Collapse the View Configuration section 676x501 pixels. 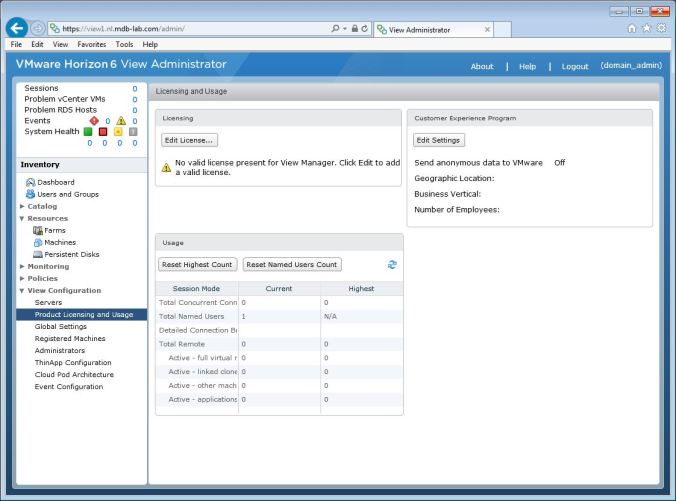pos(23,290)
